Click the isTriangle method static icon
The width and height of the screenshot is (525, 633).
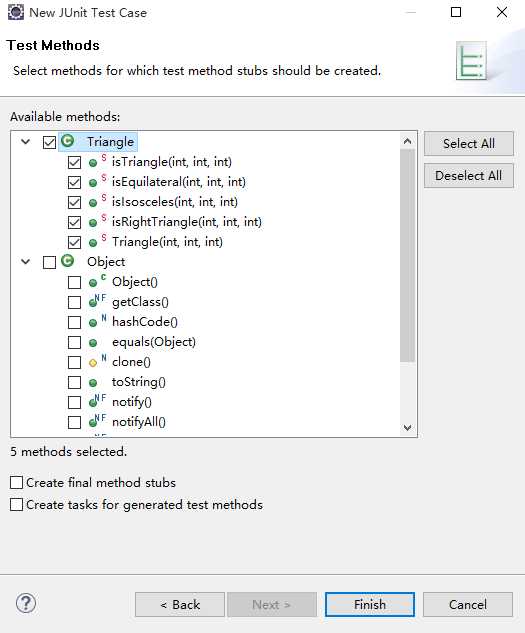[x=104, y=157]
